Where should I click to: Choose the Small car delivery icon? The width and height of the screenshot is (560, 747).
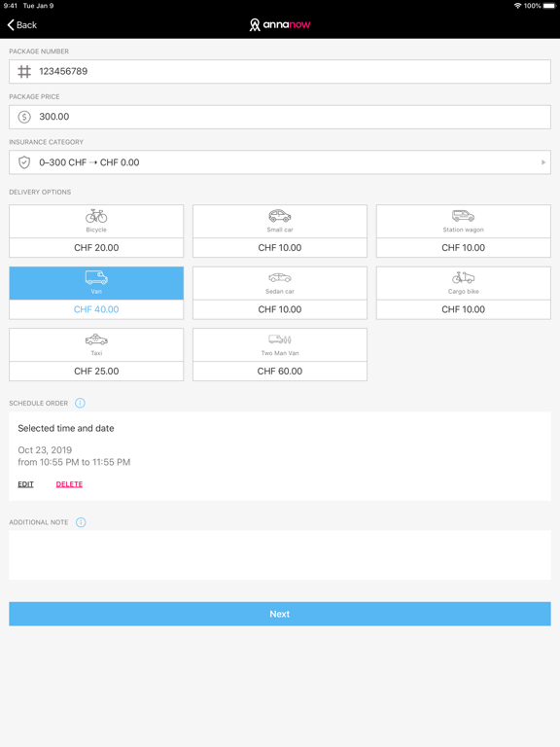(280, 216)
